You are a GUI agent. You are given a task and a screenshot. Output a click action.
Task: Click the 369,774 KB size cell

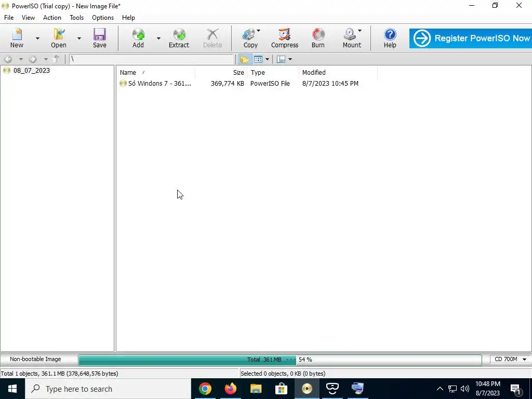[x=228, y=84]
